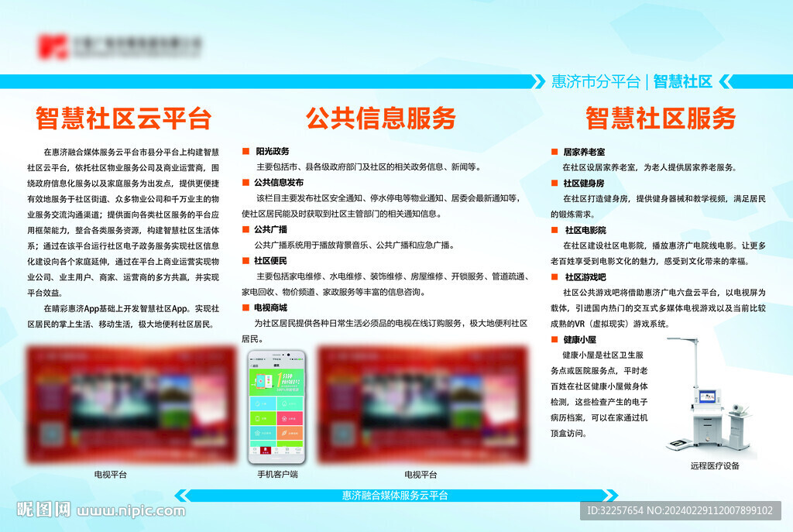793x532 pixels.
Task: Select the 居家养老室 item title
Action: 584,153
